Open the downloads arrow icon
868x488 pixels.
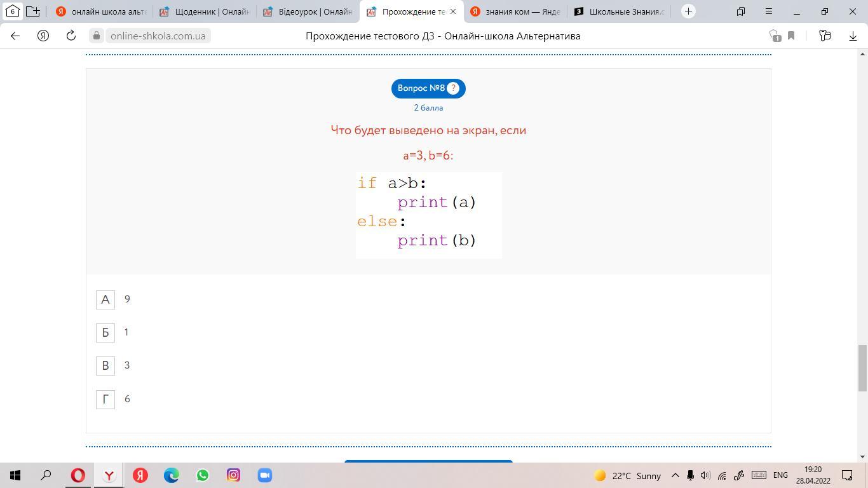[x=853, y=36]
